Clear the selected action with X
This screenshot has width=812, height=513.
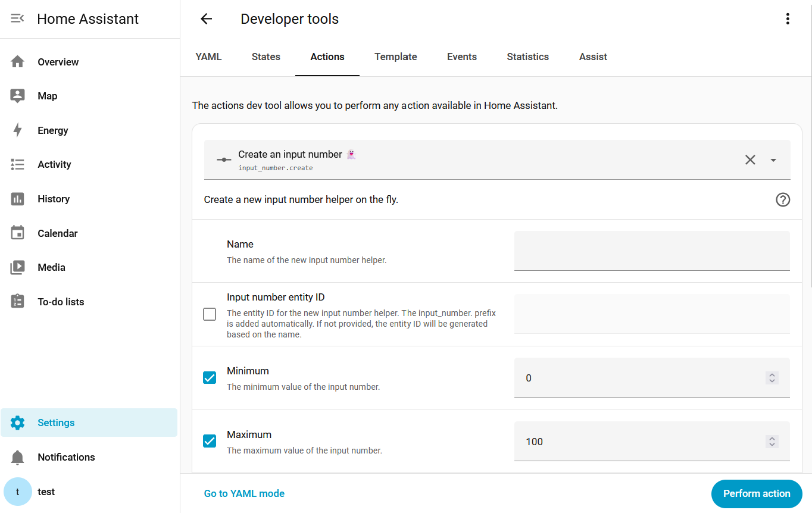point(750,159)
